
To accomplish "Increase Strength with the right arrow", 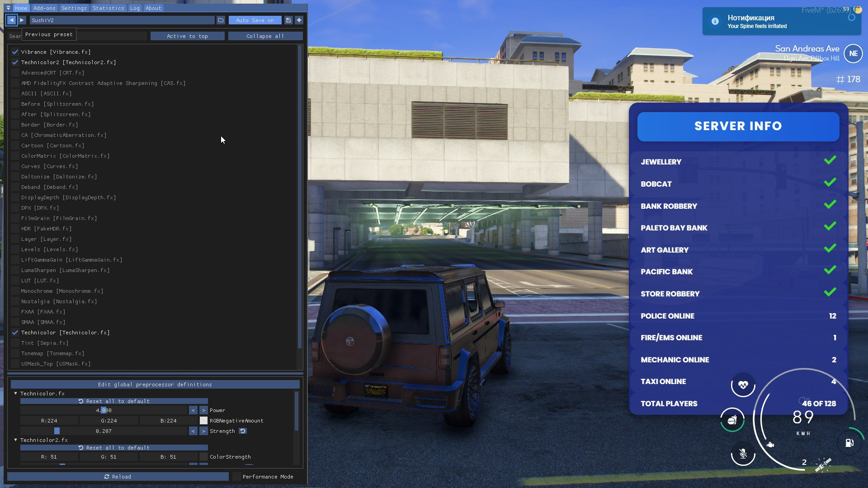I will [203, 431].
